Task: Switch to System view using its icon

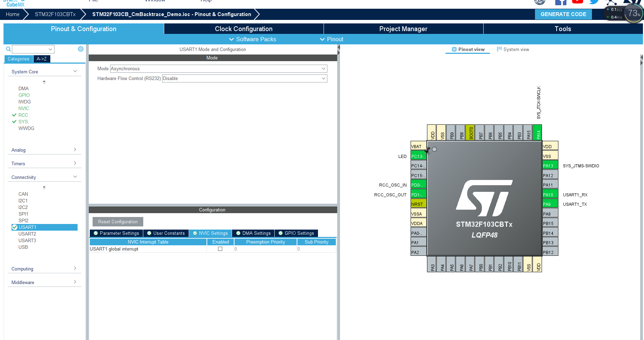Action: pos(500,49)
